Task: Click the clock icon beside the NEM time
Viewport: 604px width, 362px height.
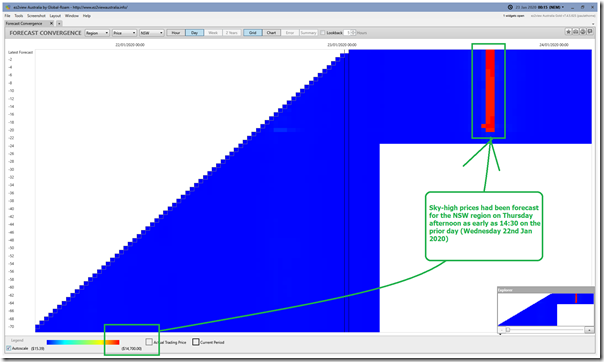Action: [510, 7]
